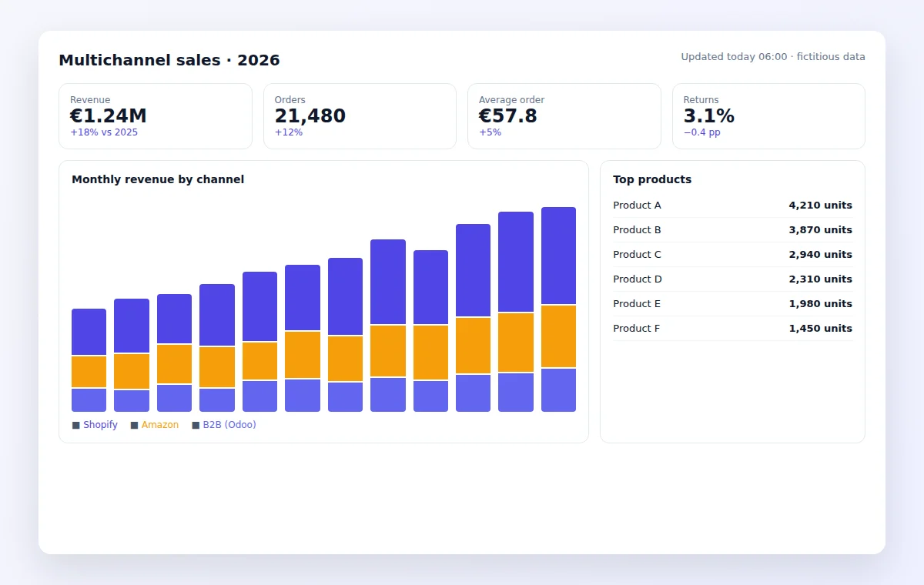The image size is (924, 585).
Task: Click the dashboard title Multichannel sales · 2026
Action: pyautogui.click(x=169, y=60)
